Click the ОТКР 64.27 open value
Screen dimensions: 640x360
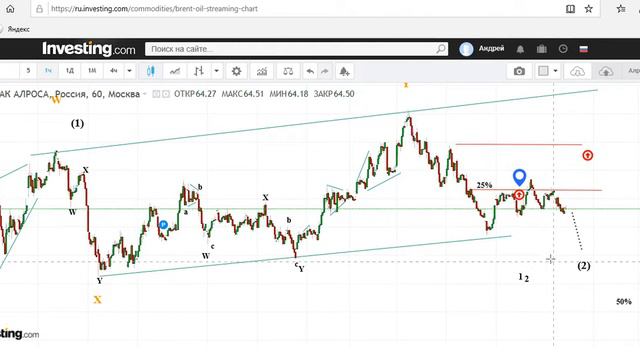(x=195, y=94)
